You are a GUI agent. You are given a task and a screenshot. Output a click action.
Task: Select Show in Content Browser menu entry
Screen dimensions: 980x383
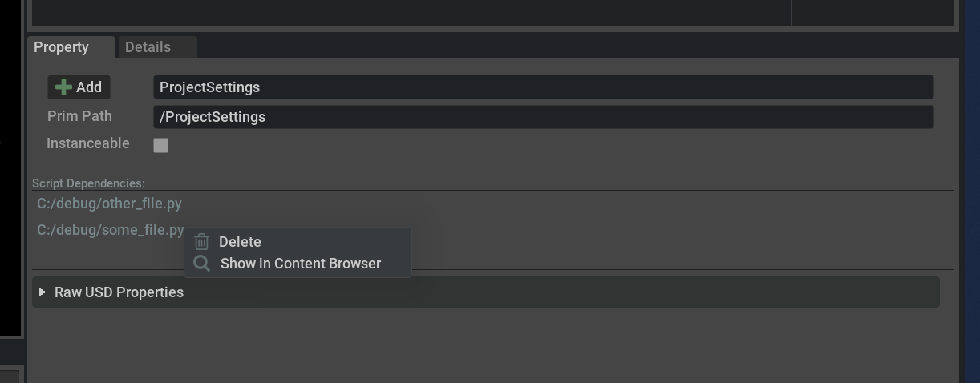click(x=300, y=264)
